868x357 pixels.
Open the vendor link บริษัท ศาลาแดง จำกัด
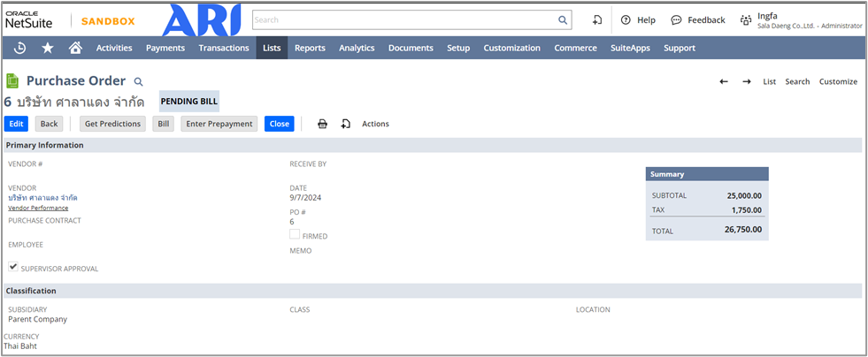[x=42, y=198]
